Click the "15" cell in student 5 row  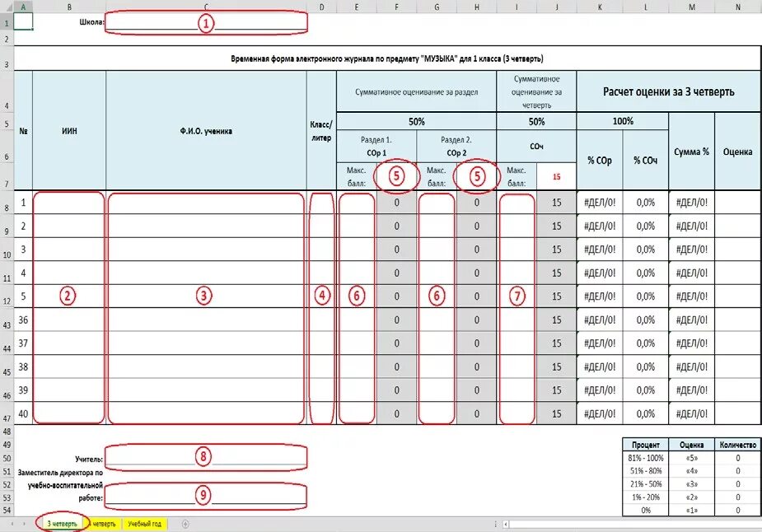click(557, 296)
